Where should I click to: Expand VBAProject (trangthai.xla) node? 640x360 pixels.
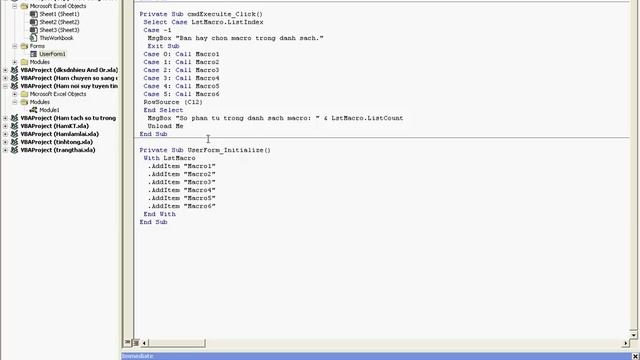tap(5, 150)
